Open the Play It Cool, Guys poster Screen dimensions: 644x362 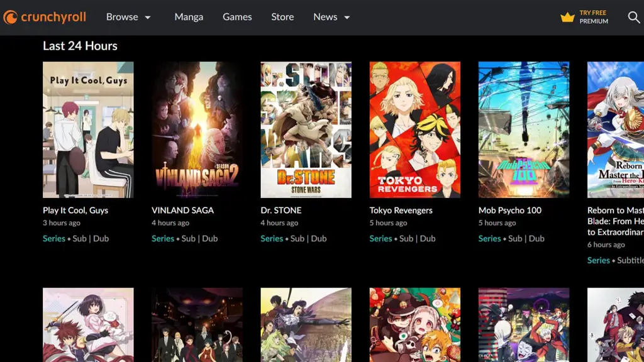88,129
